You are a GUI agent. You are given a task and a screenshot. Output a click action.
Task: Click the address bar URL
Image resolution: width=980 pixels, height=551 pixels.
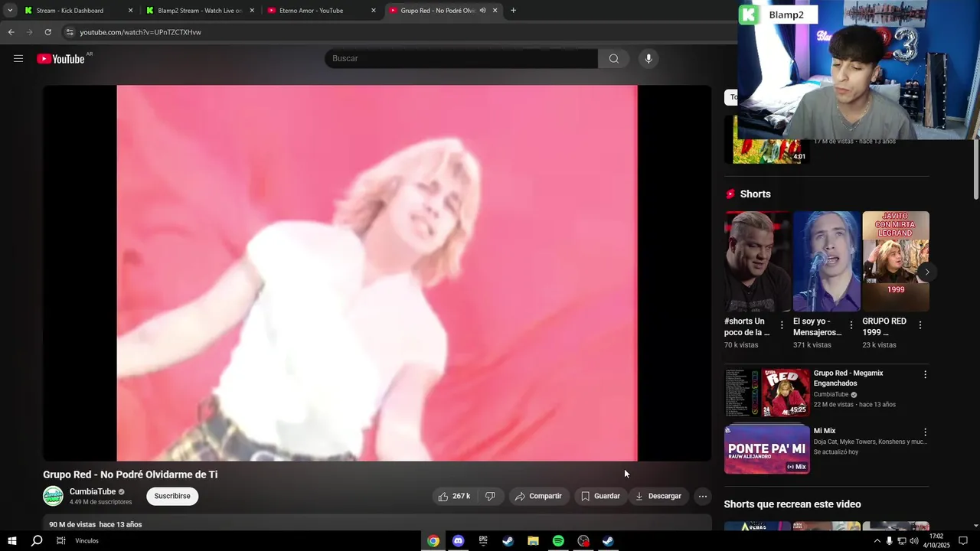141,32
